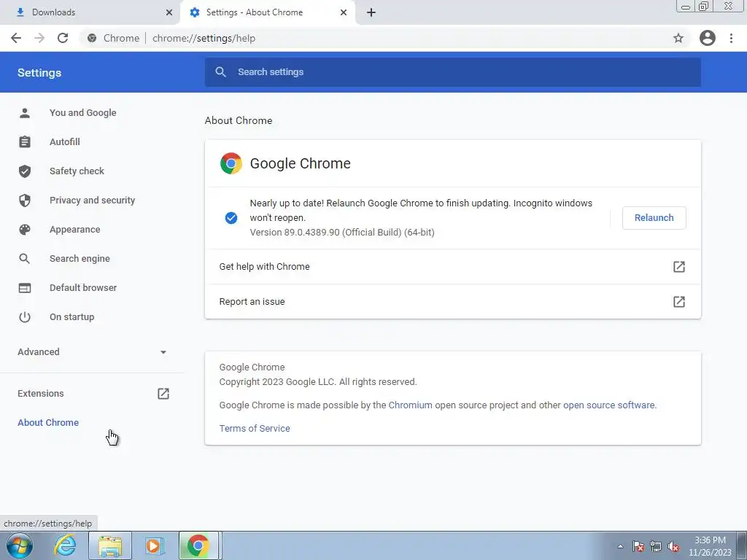Viewport: 747px width, 560px height.
Task: Open On startup settings
Action: [x=71, y=316]
